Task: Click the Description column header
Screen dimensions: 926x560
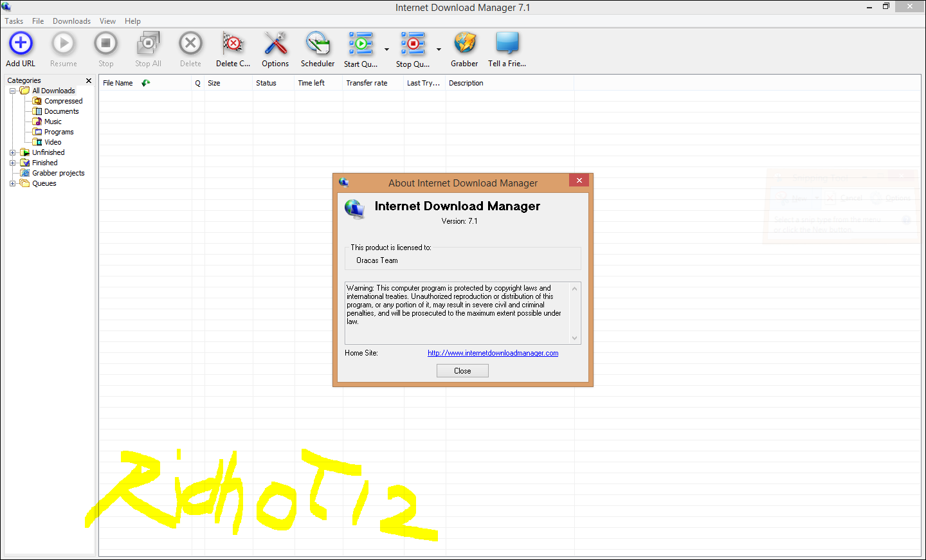Action: tap(510, 83)
